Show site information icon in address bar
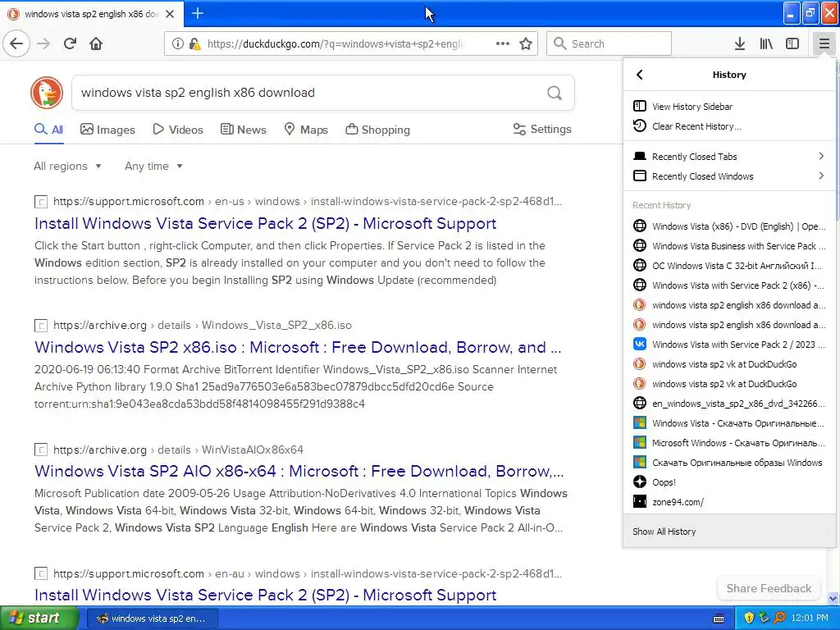Image resolution: width=840 pixels, height=630 pixels. [178, 43]
